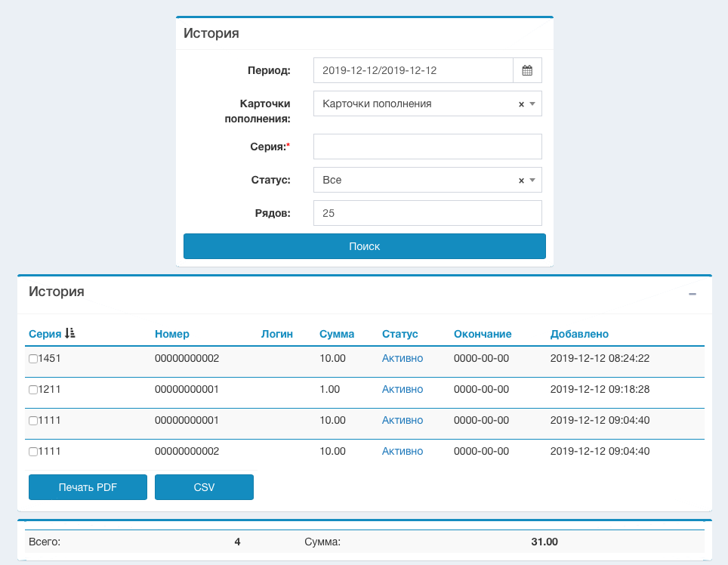Open the calendar date picker icon
Viewport: 728px width, 565px height.
pyautogui.click(x=527, y=70)
